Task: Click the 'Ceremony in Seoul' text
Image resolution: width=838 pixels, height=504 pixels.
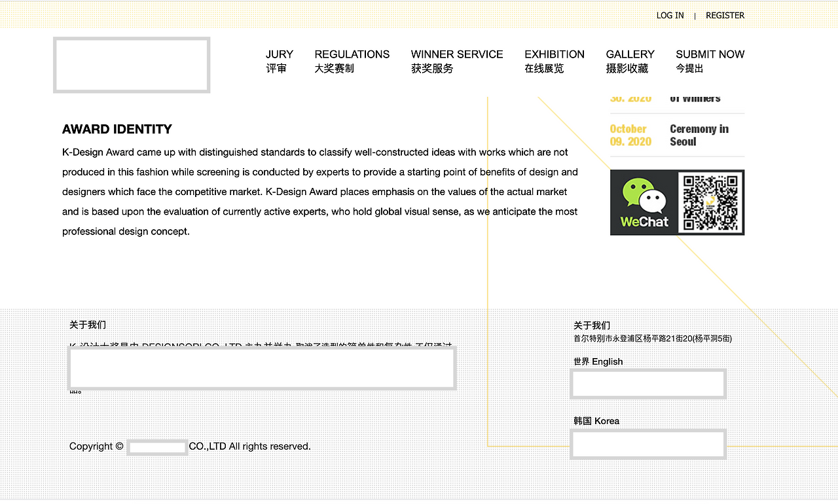Action: (699, 135)
